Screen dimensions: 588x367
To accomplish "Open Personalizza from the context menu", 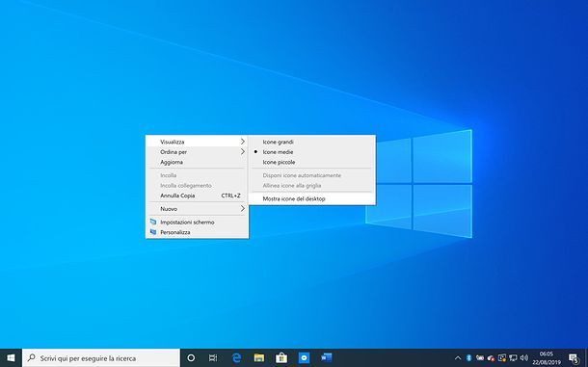I will (197, 232).
